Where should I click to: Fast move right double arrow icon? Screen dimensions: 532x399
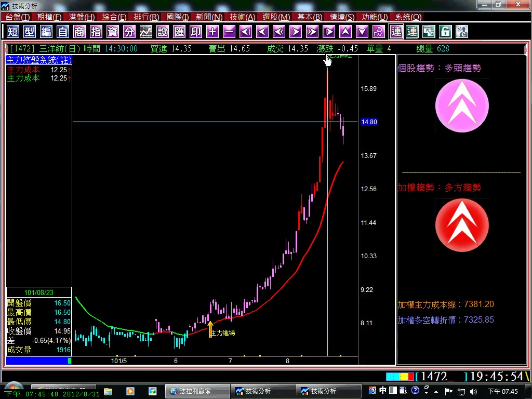point(312,32)
